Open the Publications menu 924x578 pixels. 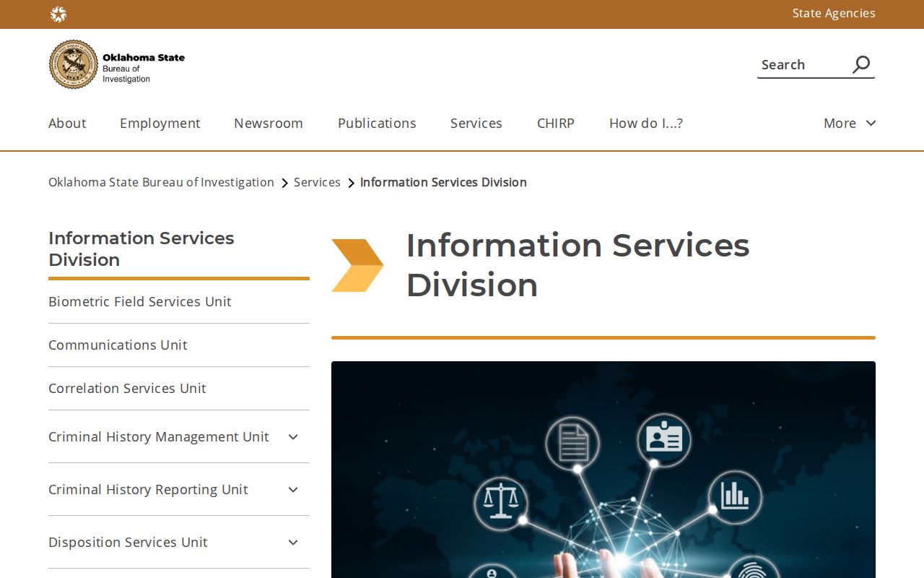coord(377,123)
